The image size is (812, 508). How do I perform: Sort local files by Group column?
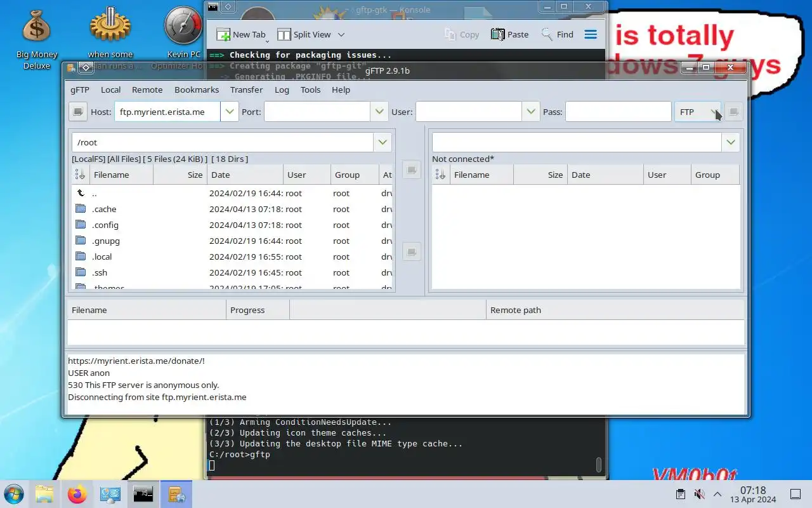pos(355,175)
